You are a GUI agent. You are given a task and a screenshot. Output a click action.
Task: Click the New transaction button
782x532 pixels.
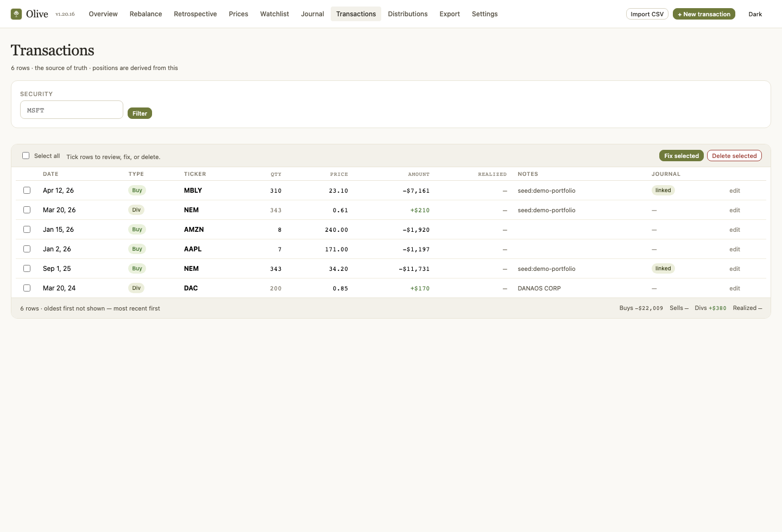(704, 14)
